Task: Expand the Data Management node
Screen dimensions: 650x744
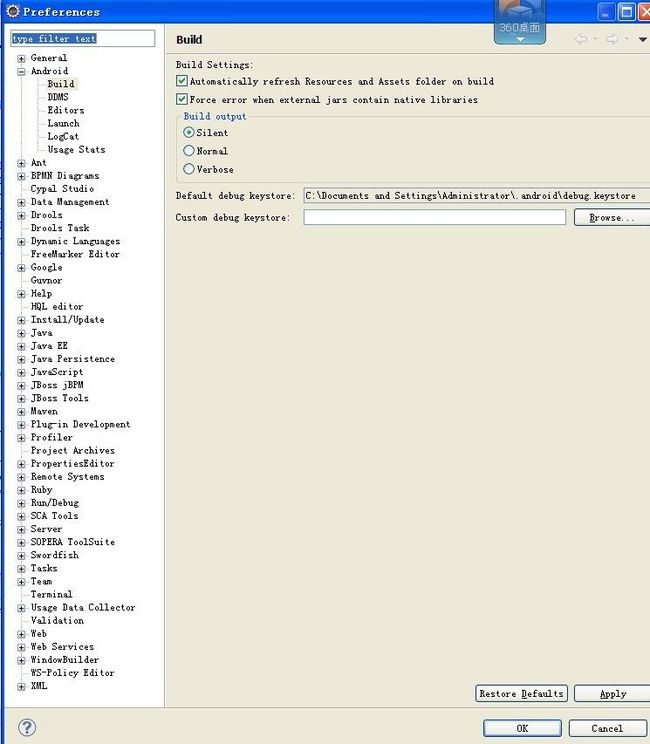Action: click(x=21, y=203)
